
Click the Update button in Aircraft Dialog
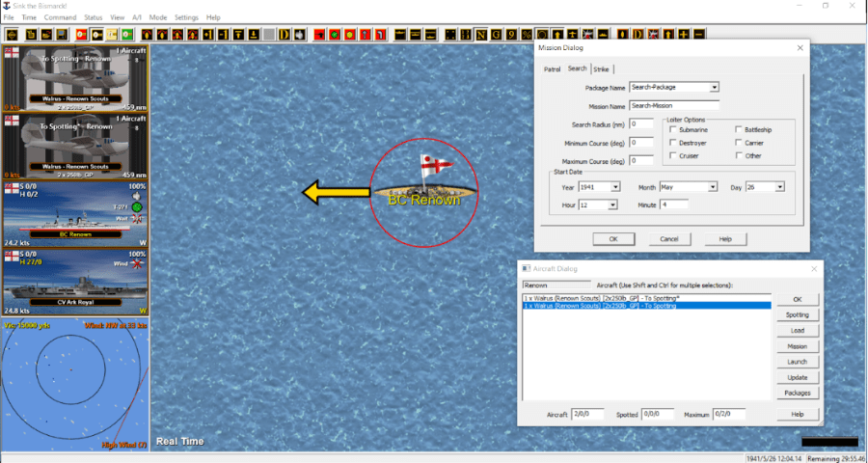click(798, 378)
